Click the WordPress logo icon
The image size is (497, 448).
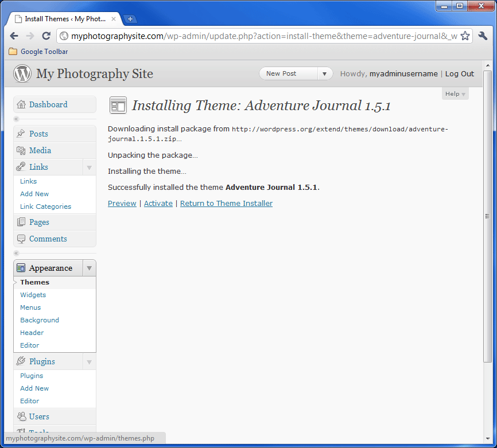[x=22, y=73]
